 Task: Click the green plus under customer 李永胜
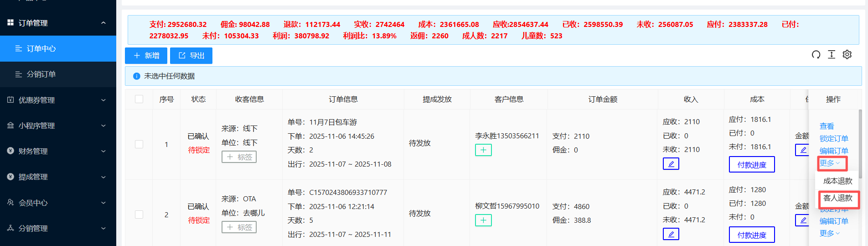(x=483, y=150)
